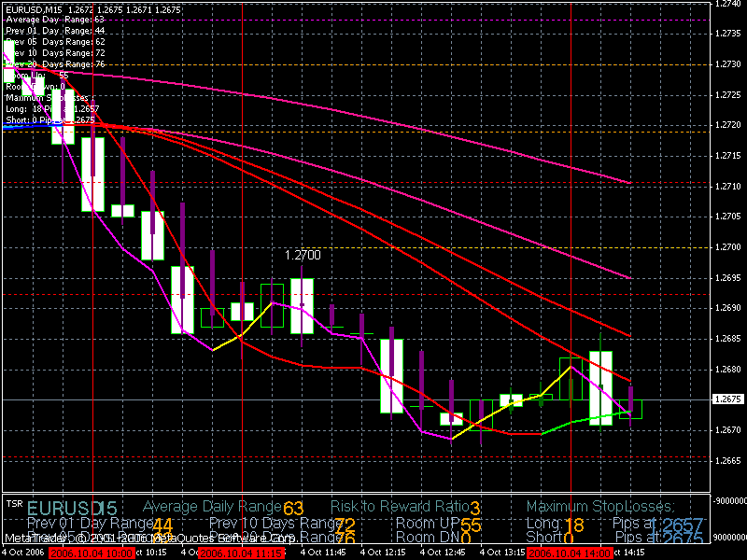Click the red 2006.10.04 14:00 time marker
Viewport: 747px width, 560px height.
click(x=564, y=553)
